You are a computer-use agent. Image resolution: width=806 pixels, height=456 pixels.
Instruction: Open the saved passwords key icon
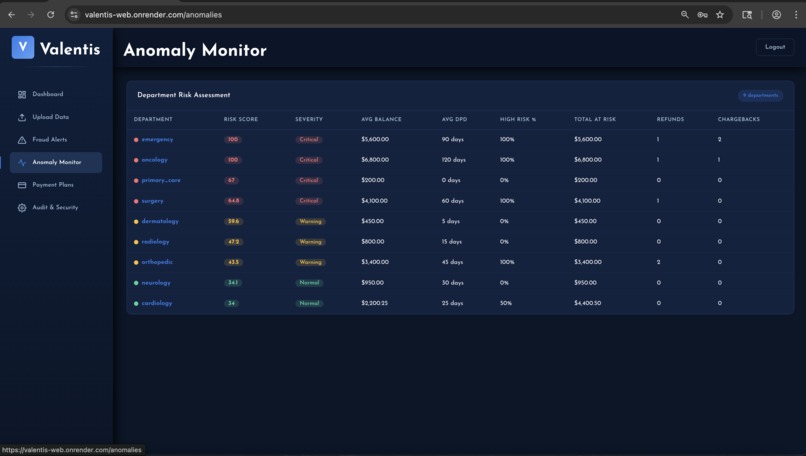pyautogui.click(x=702, y=14)
